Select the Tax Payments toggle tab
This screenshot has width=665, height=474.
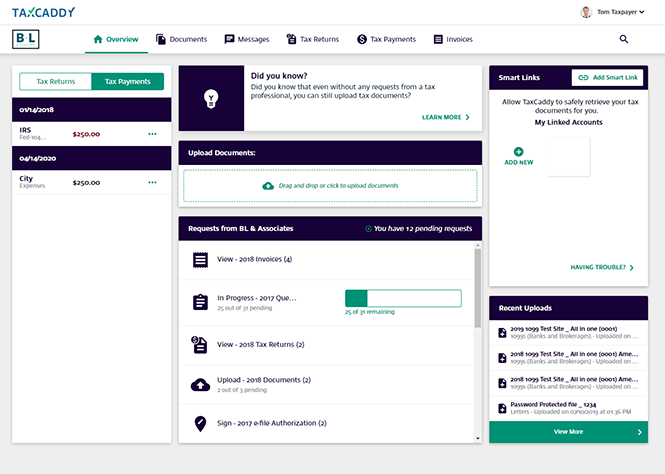pos(128,81)
